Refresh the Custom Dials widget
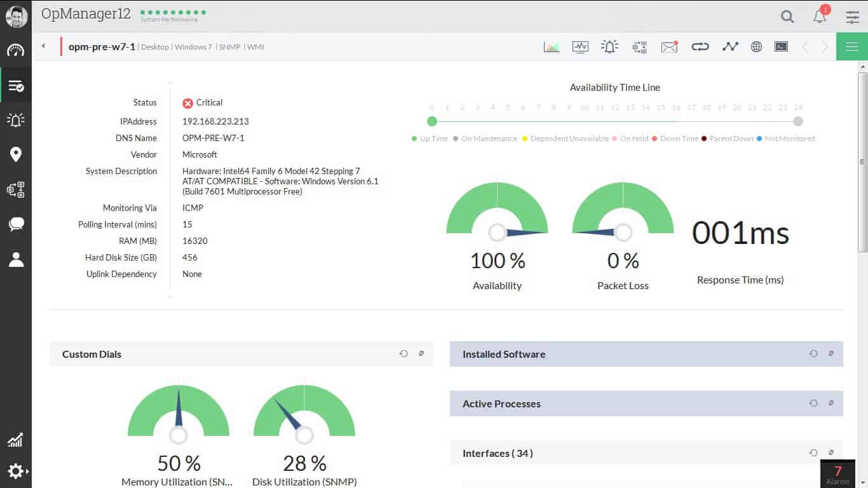The width and height of the screenshot is (868, 488). (x=403, y=354)
